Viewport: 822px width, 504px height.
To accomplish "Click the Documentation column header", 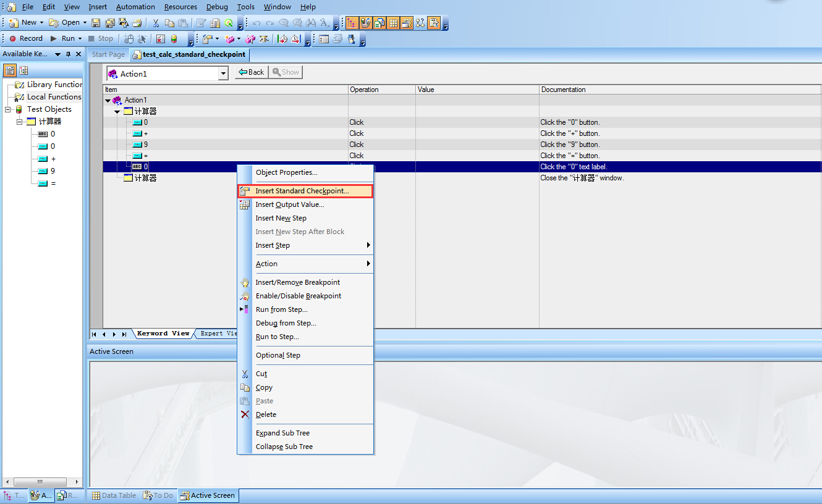I will [x=680, y=90].
